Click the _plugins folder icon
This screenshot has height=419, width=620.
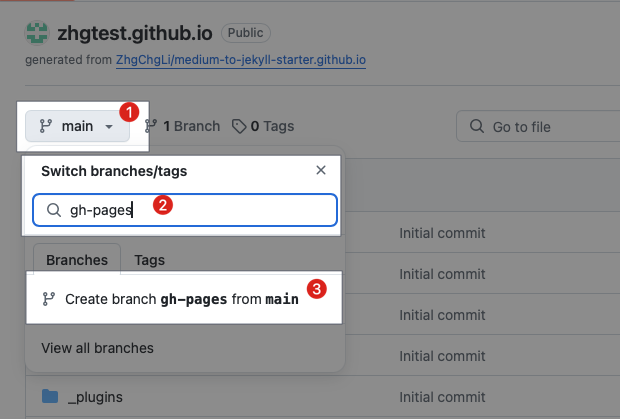tap(50, 397)
